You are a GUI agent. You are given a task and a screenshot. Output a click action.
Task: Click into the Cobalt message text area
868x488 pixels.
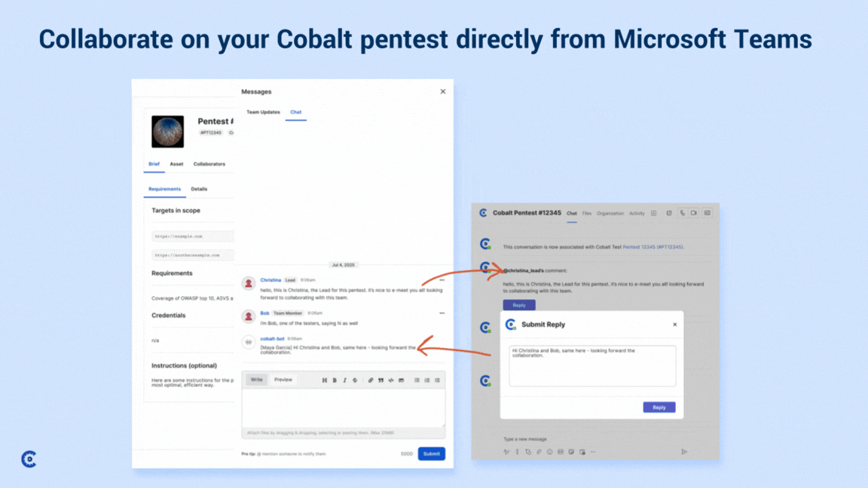(344, 408)
